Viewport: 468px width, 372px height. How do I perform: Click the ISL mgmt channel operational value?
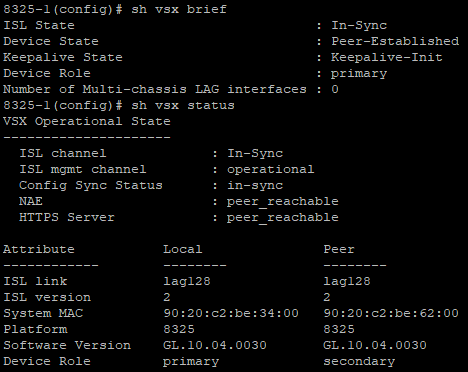[x=271, y=169]
